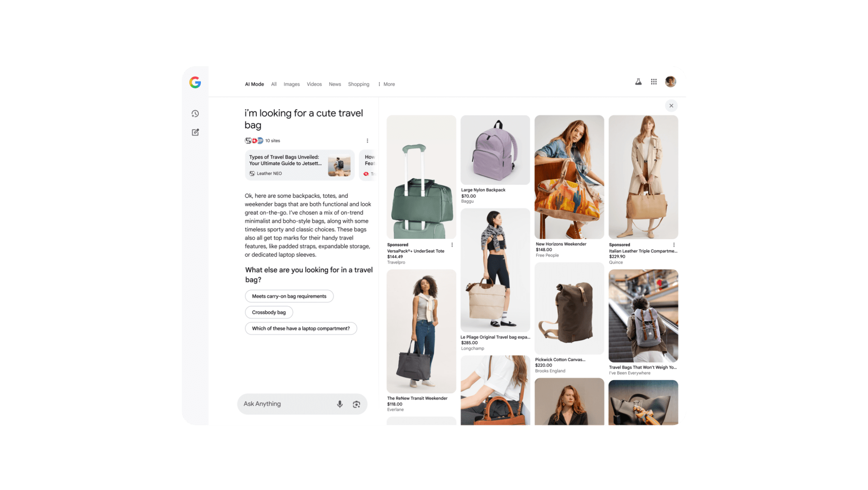
Task: Select the Crossbody bag suggestion chip
Action: (x=269, y=312)
